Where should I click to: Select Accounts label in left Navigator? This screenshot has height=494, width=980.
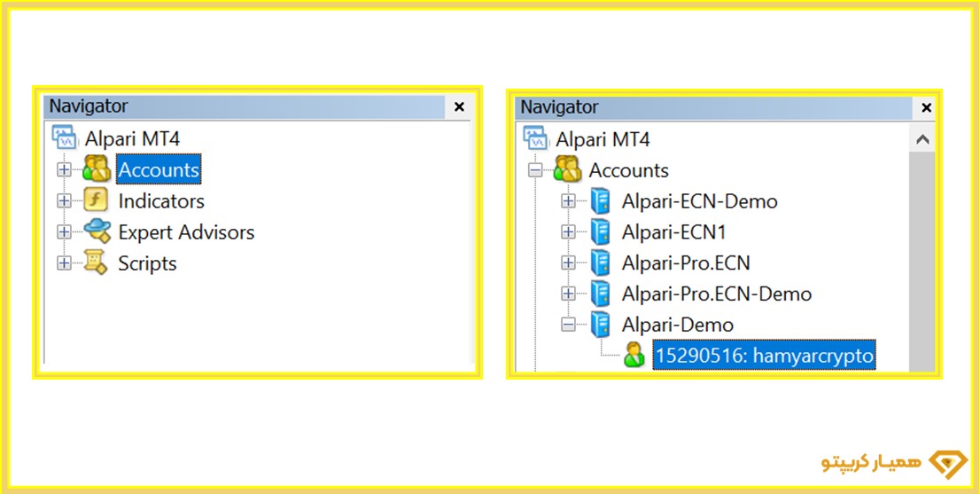pyautogui.click(x=159, y=169)
